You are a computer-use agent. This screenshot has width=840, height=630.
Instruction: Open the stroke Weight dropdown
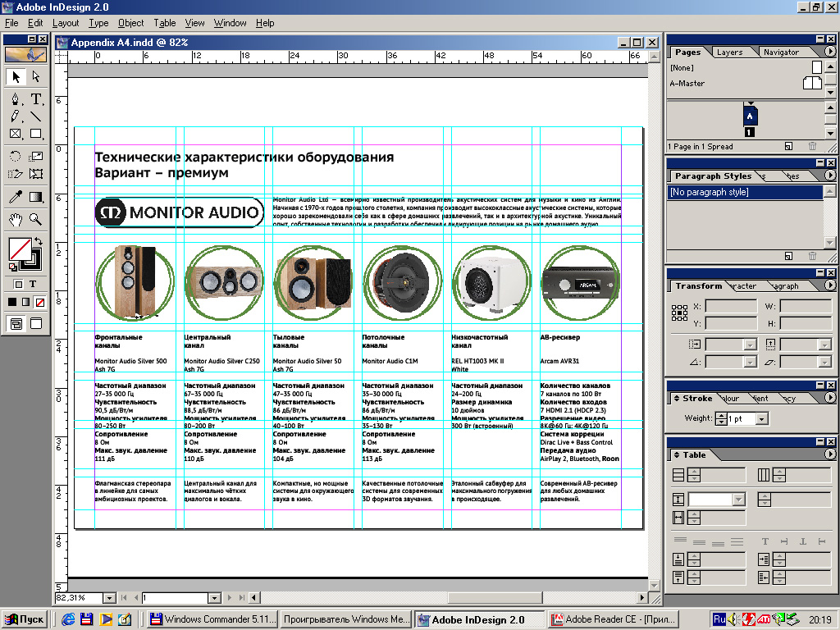(x=762, y=419)
